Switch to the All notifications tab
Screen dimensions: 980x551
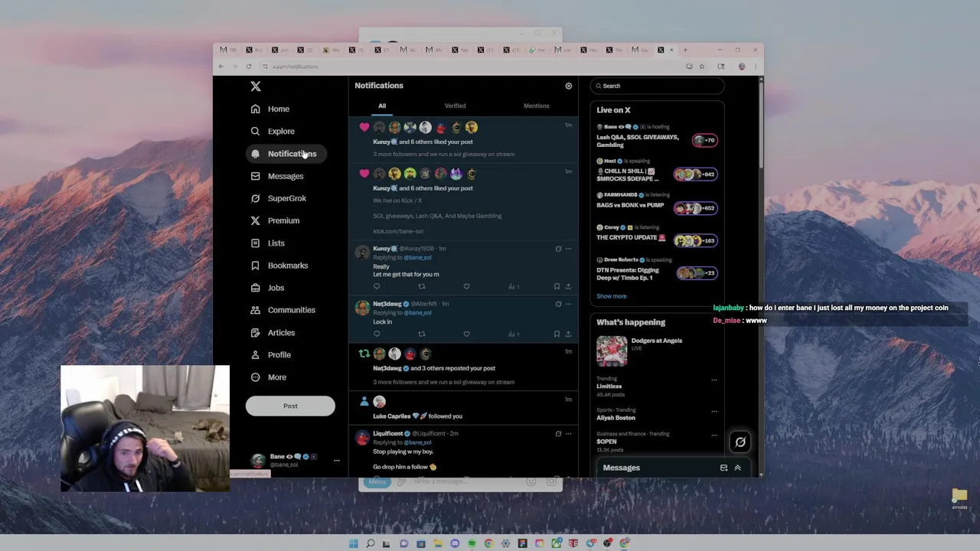pos(382,106)
